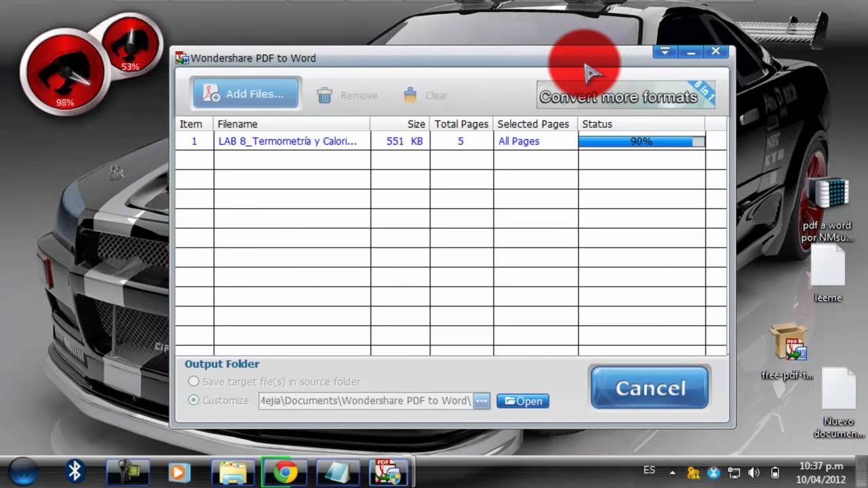Screen dimensions: 868x488
Task: Click the 53% memory gauge gadget
Action: (131, 46)
